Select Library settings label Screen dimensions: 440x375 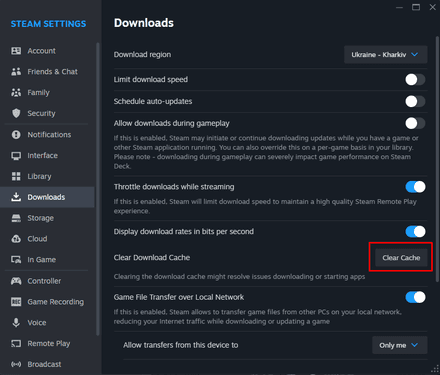click(x=39, y=176)
